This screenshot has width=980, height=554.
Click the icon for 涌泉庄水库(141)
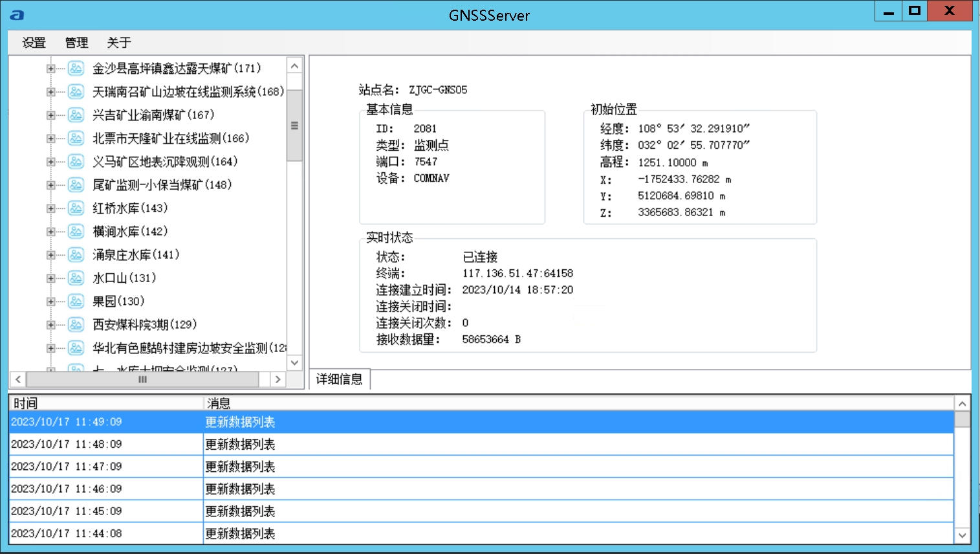pyautogui.click(x=76, y=254)
